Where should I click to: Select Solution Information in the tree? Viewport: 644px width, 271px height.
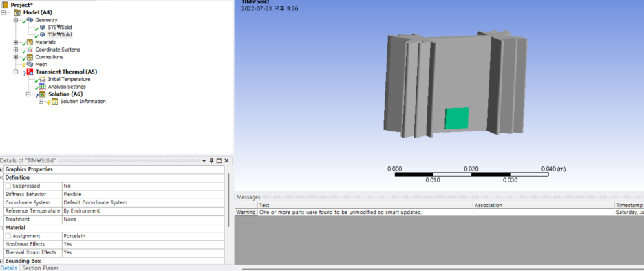tap(83, 101)
